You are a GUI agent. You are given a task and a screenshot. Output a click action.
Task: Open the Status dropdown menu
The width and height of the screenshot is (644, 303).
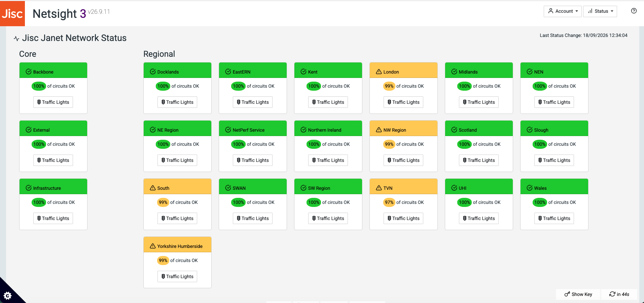pyautogui.click(x=600, y=11)
